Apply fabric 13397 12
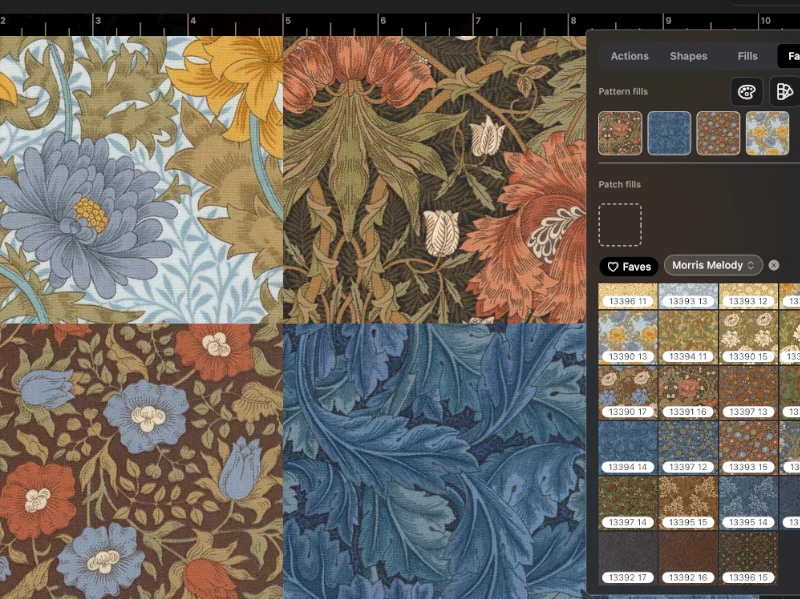Image resolution: width=800 pixels, height=599 pixels. (x=688, y=448)
